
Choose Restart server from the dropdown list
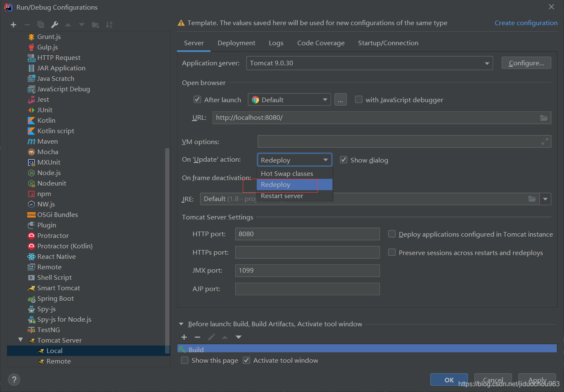[294, 196]
